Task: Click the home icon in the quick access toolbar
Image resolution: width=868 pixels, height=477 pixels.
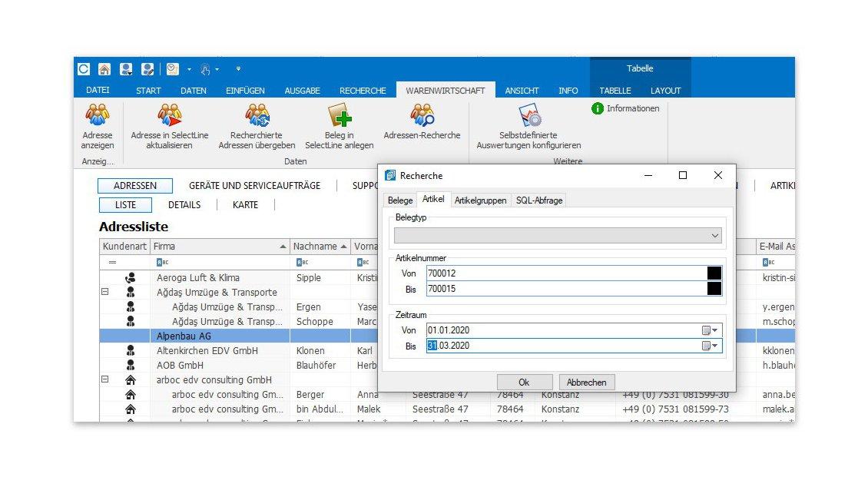Action: [104, 69]
